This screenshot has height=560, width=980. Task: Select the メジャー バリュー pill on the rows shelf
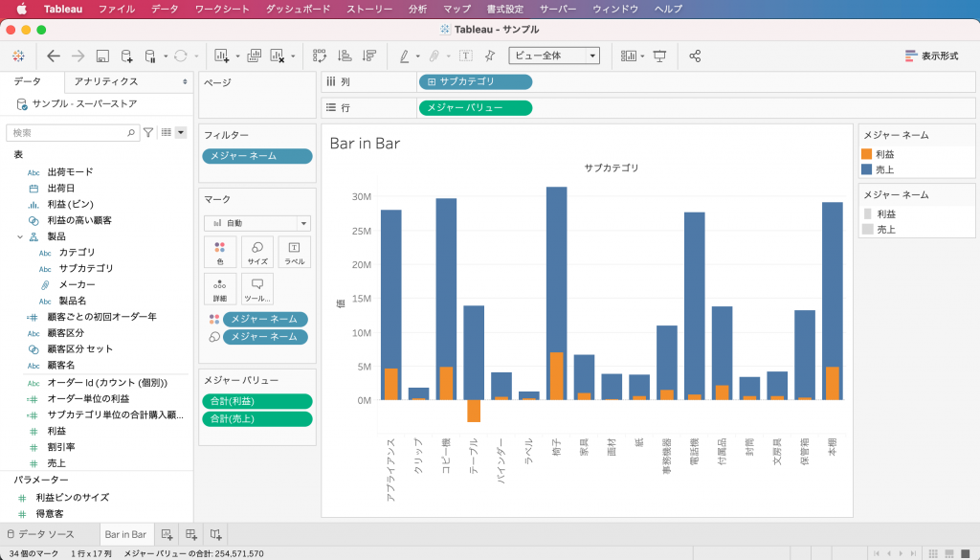476,108
